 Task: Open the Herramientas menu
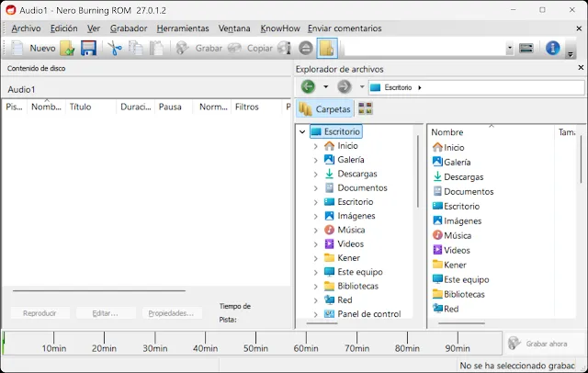(x=183, y=28)
